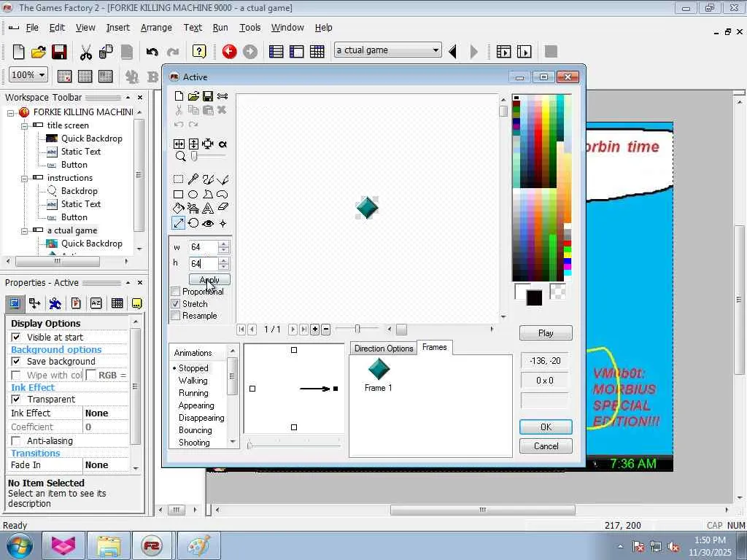Toggle Save background checkbox
747x560 pixels.
point(16,362)
